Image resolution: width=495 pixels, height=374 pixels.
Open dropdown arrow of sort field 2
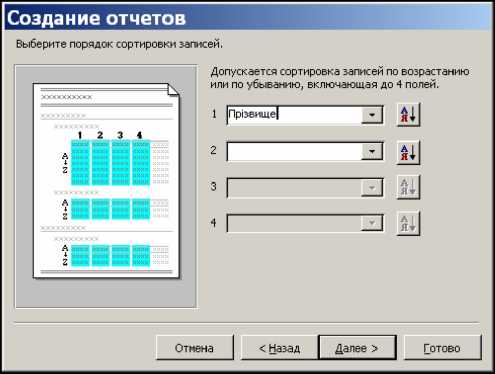tap(372, 152)
